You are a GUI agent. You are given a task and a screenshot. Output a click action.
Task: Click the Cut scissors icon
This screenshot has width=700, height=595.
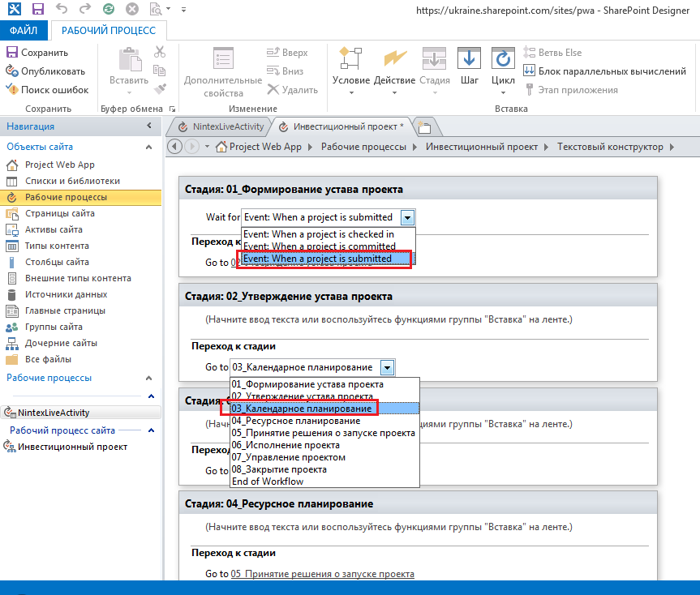[159, 52]
